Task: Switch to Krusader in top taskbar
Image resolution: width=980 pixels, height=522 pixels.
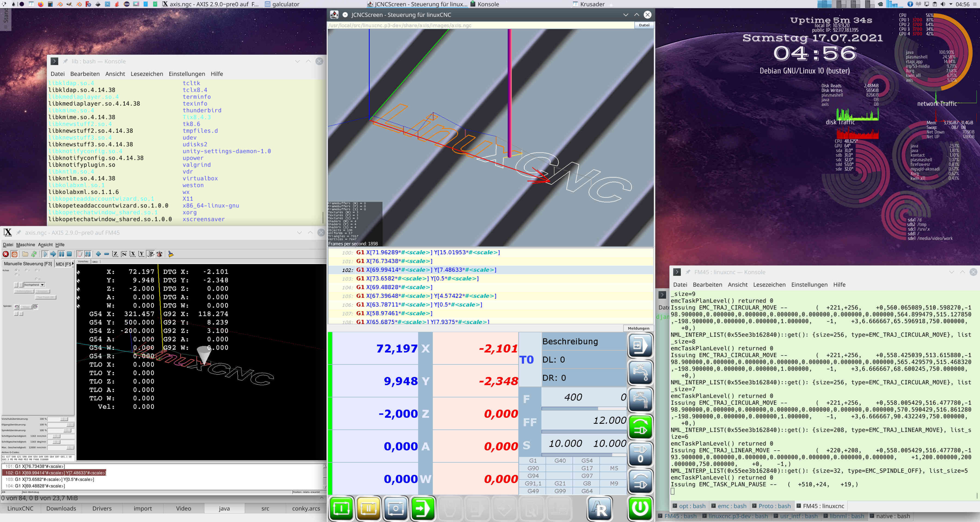Action: click(x=589, y=4)
